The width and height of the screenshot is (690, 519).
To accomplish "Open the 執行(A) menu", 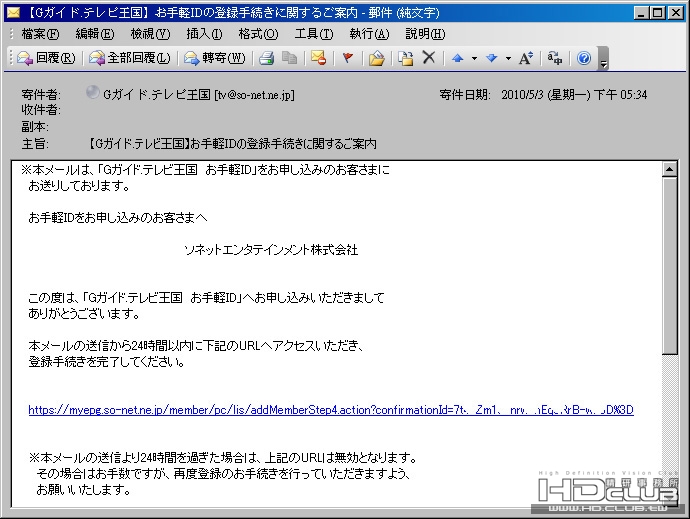I will pyautogui.click(x=369, y=34).
